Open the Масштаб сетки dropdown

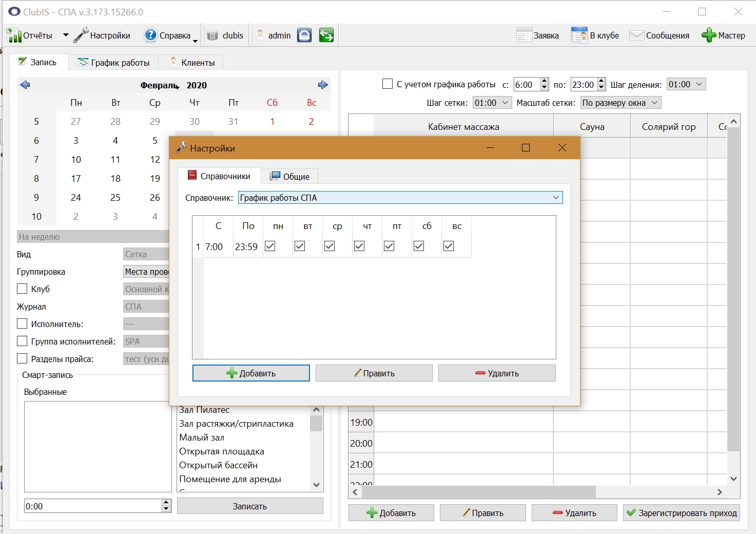[621, 103]
